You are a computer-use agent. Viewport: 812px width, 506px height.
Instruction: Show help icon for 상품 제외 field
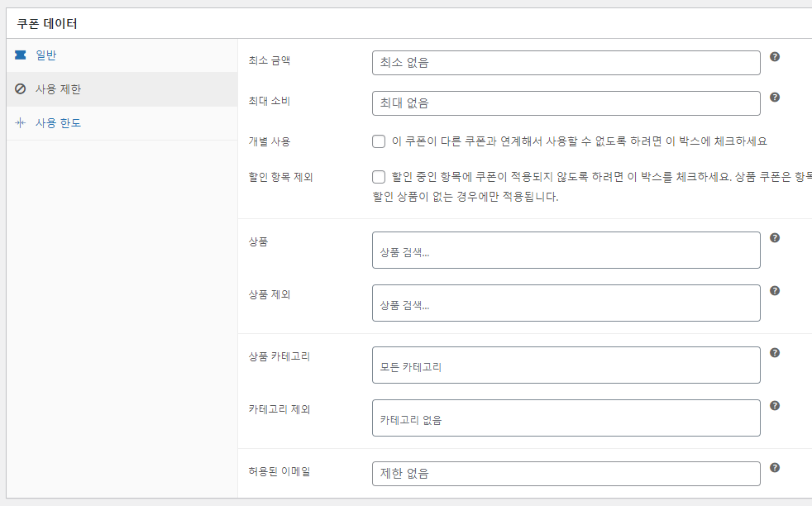click(x=775, y=290)
